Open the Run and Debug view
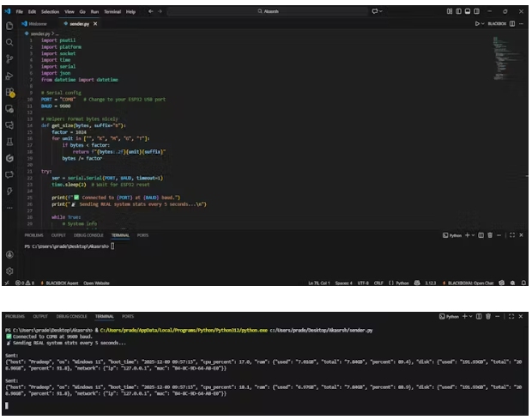Viewport: 532px width, 420px height. click(9, 76)
